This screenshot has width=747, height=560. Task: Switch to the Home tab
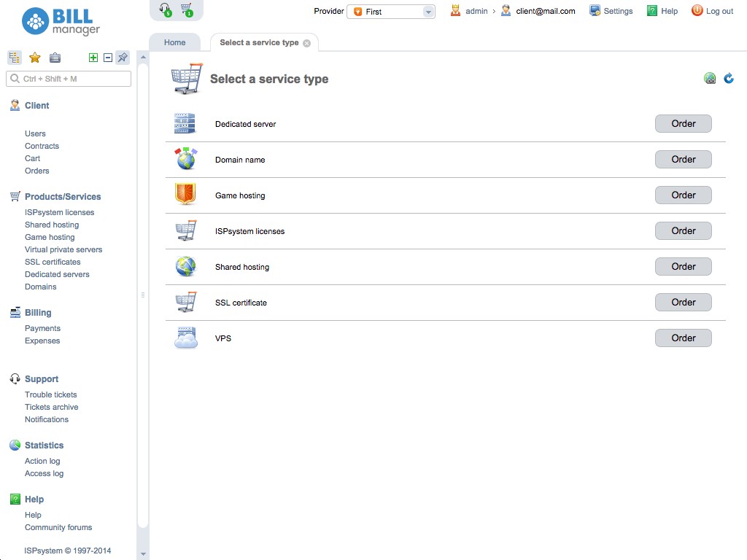tap(174, 42)
